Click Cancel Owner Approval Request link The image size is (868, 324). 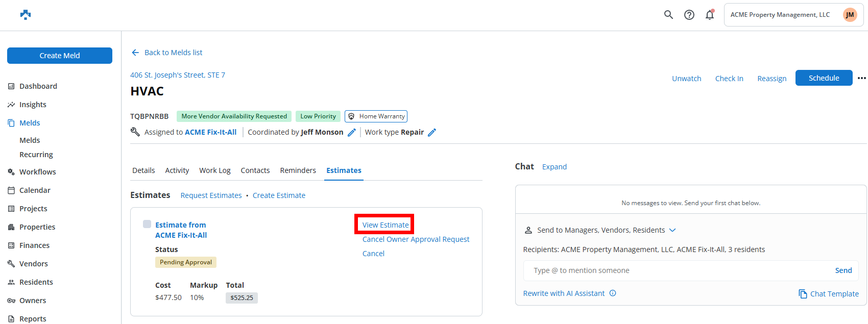click(x=416, y=239)
